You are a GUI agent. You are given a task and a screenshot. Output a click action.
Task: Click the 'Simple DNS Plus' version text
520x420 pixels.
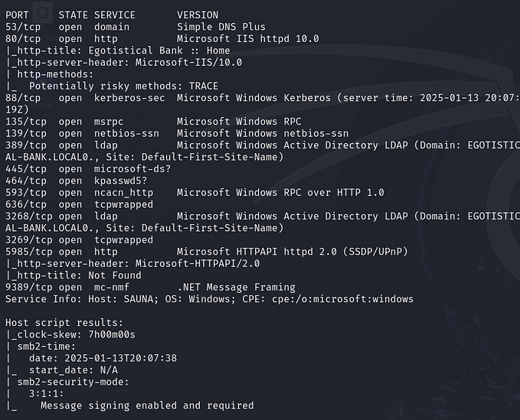221,27
